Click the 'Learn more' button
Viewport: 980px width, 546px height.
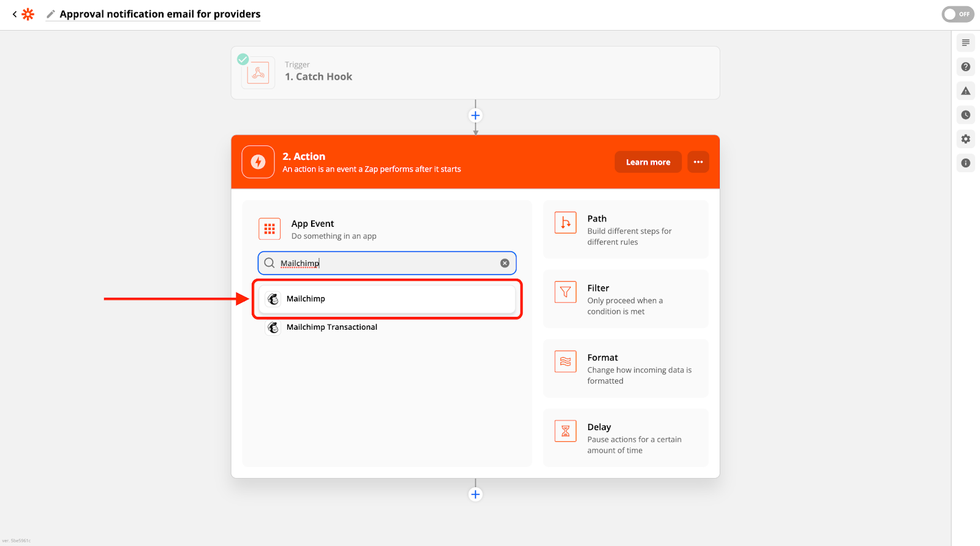(648, 162)
